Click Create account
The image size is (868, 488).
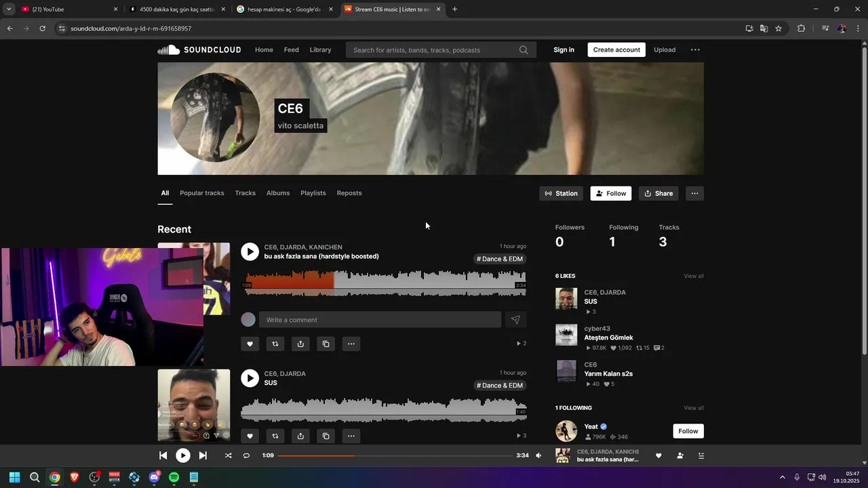point(616,49)
